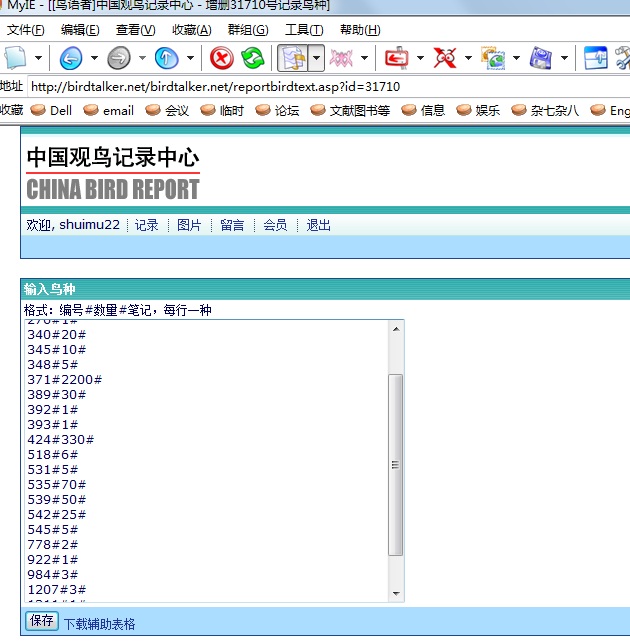Click the textarea scrollbar down arrow
Screen dimensions: 630x644
(x=396, y=594)
